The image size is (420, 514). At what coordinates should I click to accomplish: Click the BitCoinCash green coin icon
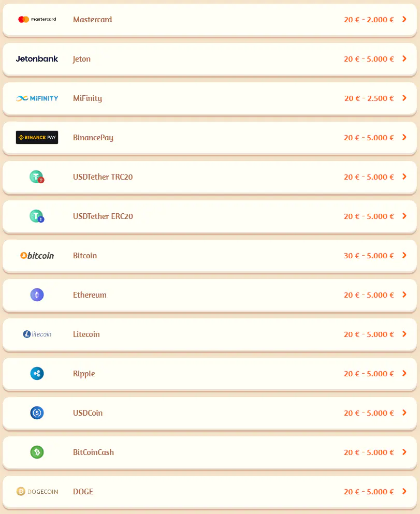click(37, 452)
